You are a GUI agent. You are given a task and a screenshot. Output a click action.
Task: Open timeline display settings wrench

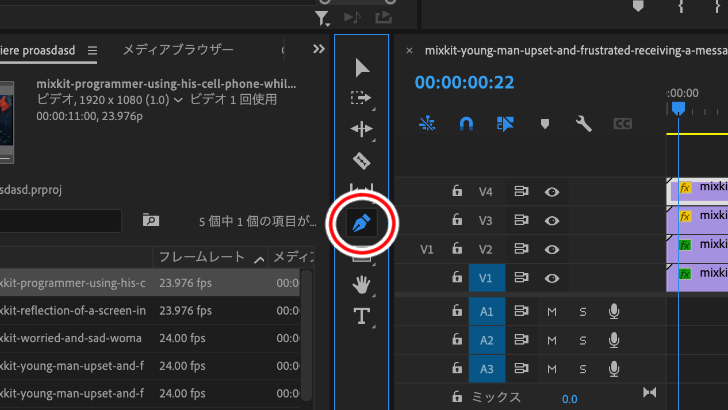coord(584,124)
